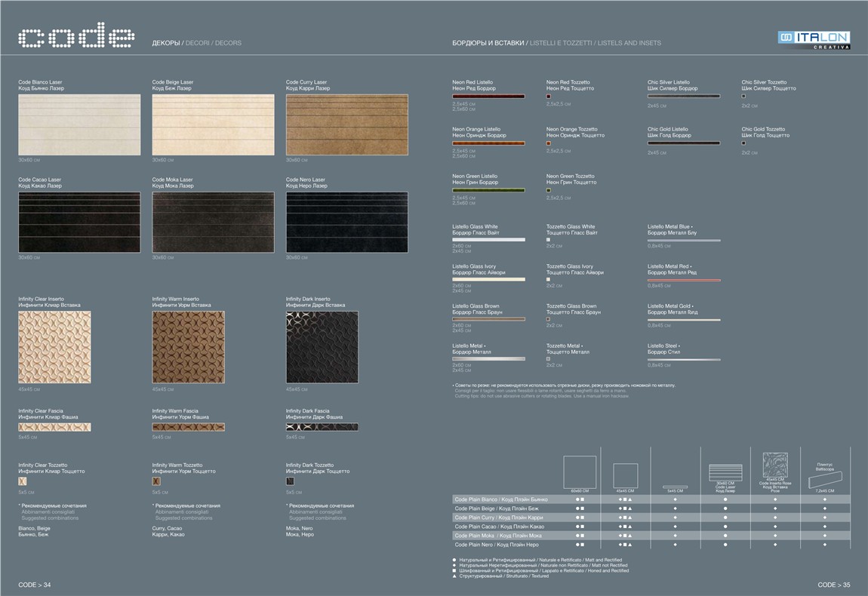Select the 'Code Plain Curry' table row label

[499, 518]
